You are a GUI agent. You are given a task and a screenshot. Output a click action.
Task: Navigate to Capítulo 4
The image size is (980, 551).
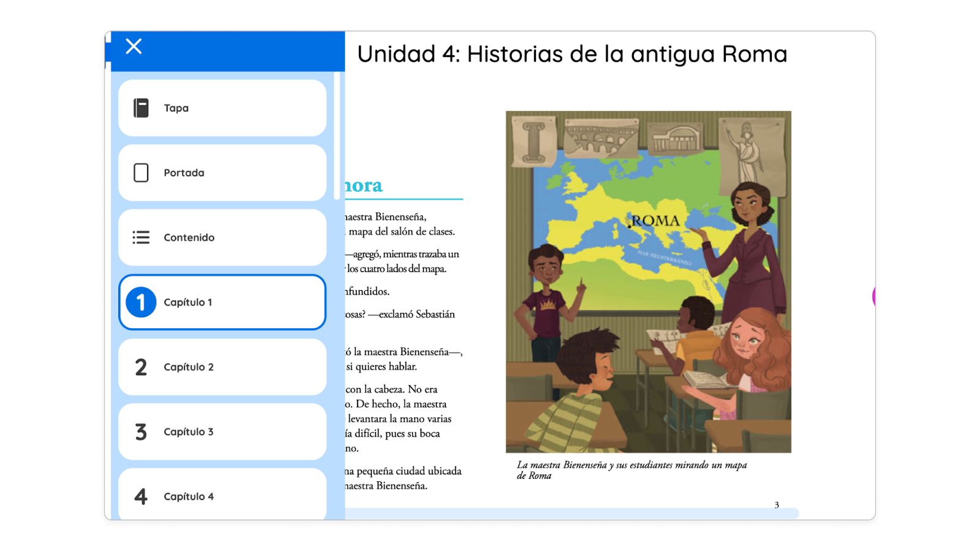tap(222, 497)
